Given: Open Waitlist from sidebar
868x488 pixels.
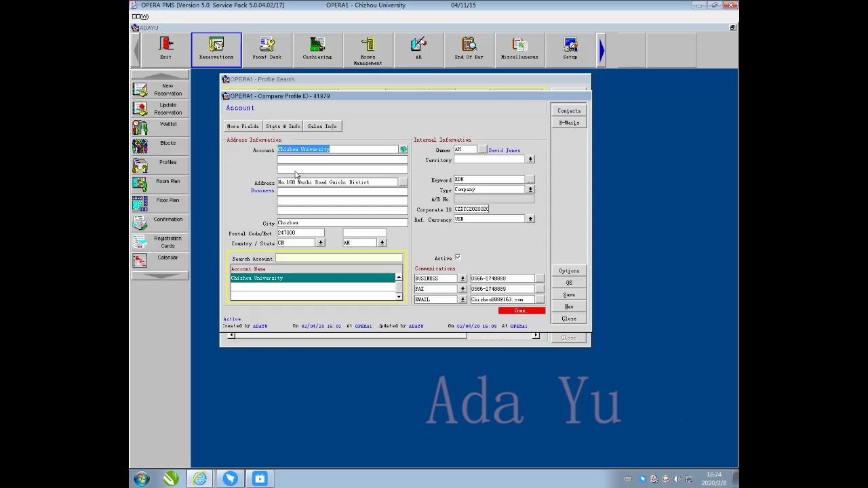Looking at the screenshot, I should pyautogui.click(x=160, y=127).
